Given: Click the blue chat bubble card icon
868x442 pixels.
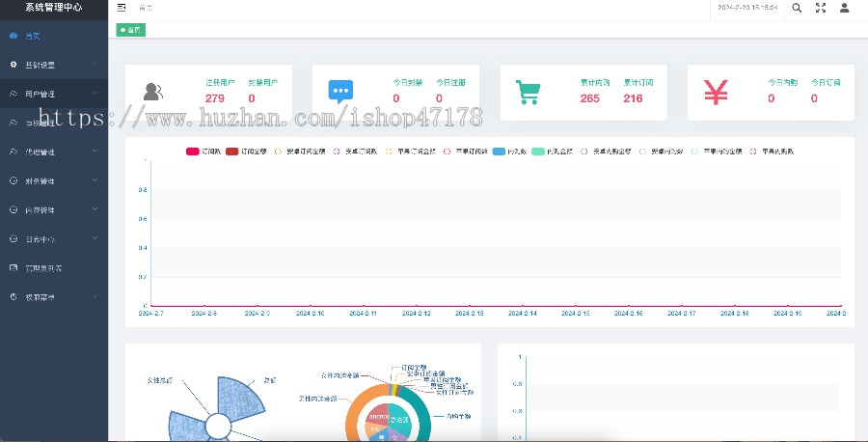Looking at the screenshot, I should point(340,92).
